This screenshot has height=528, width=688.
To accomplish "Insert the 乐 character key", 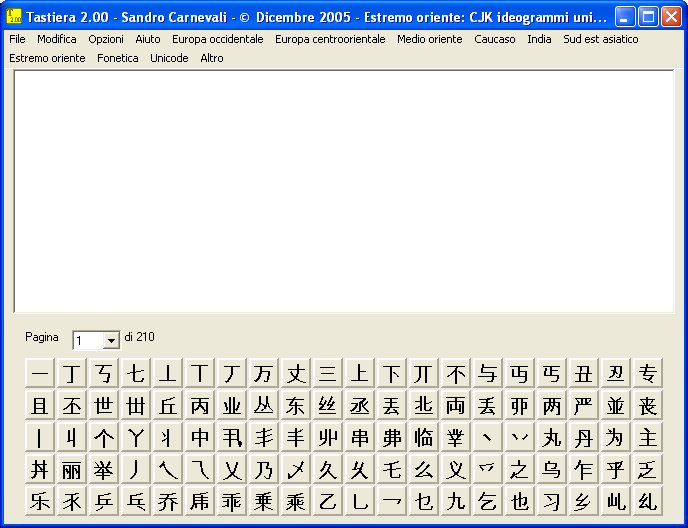I will pos(39,501).
